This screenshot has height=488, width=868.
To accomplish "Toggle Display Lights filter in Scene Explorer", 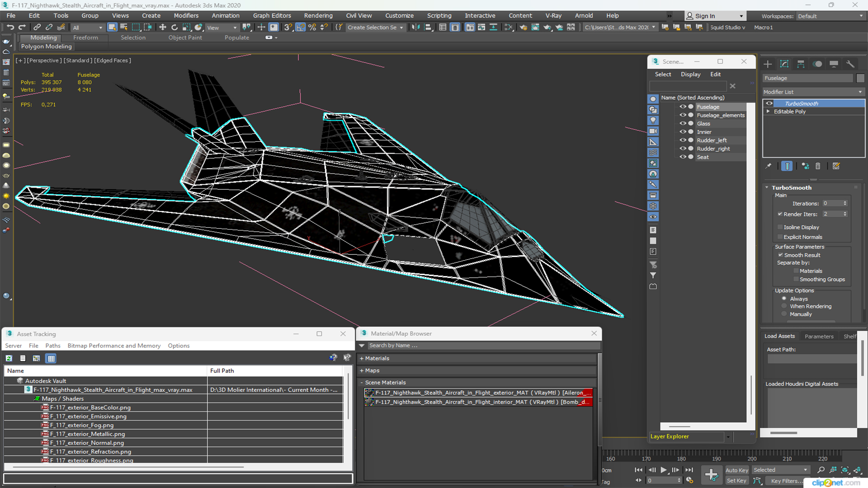I will [x=653, y=120].
